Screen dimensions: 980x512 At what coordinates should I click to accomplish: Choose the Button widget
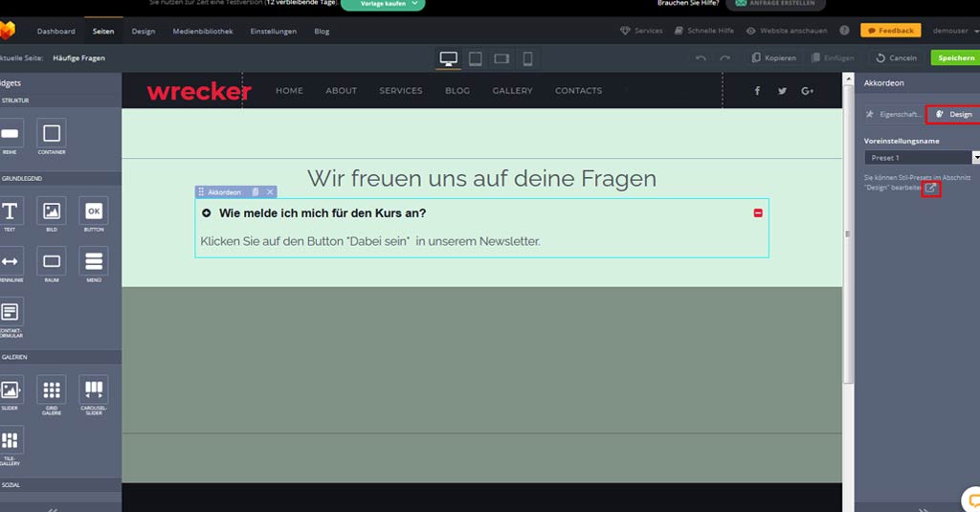pos(94,211)
